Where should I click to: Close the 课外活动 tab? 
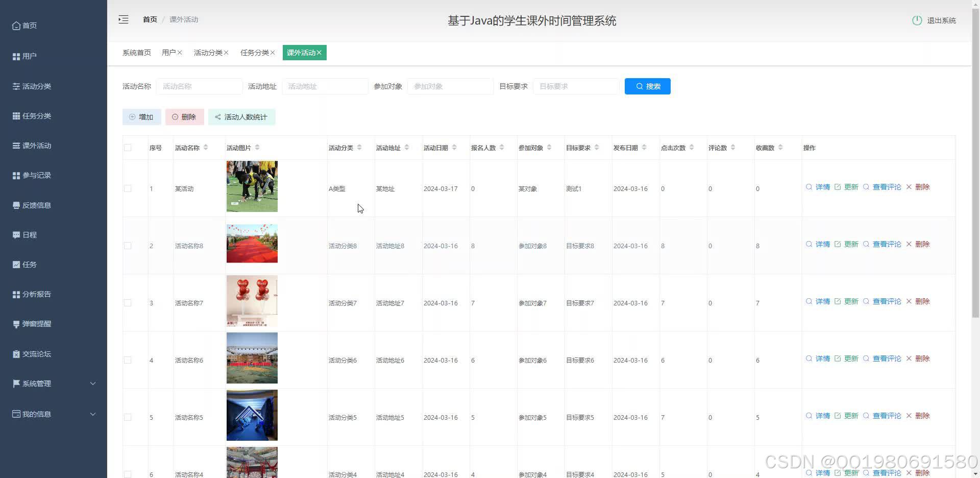[x=320, y=52]
